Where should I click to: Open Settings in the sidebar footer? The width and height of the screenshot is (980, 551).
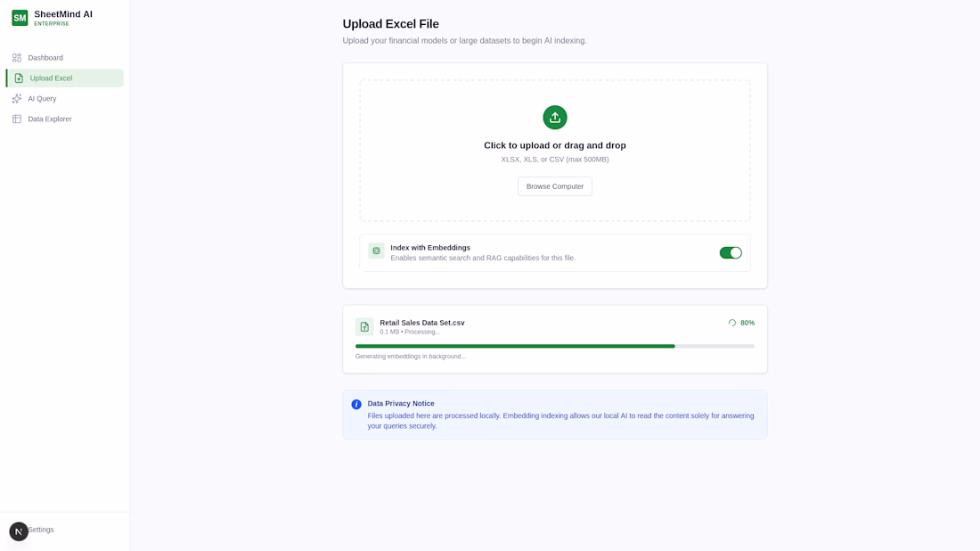[41, 530]
